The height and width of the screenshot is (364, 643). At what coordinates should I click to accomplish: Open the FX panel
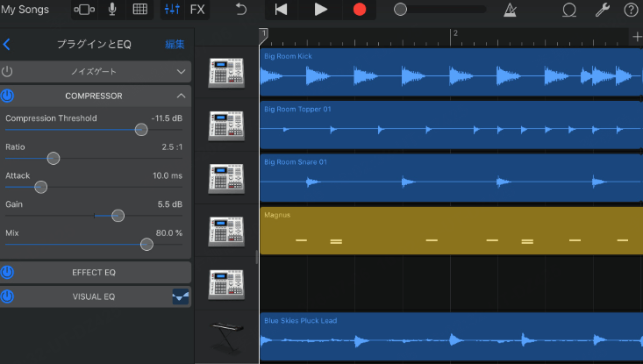coord(197,10)
